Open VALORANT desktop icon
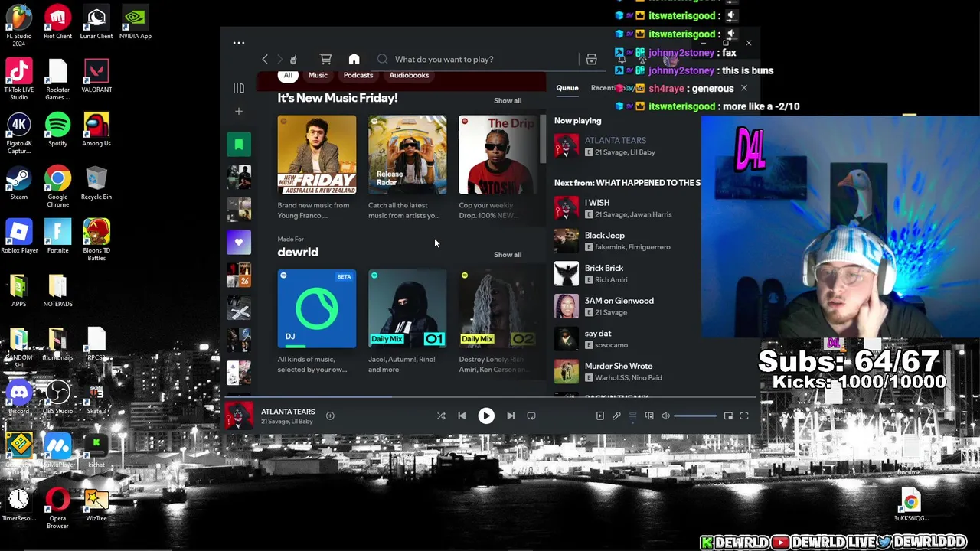The width and height of the screenshot is (980, 551). pos(96,77)
